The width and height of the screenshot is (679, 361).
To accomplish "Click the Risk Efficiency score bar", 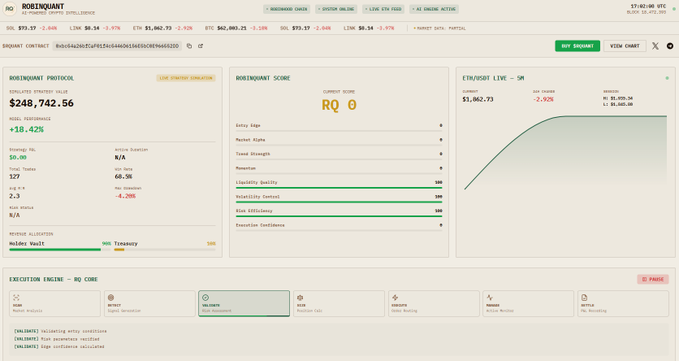I will (339, 216).
